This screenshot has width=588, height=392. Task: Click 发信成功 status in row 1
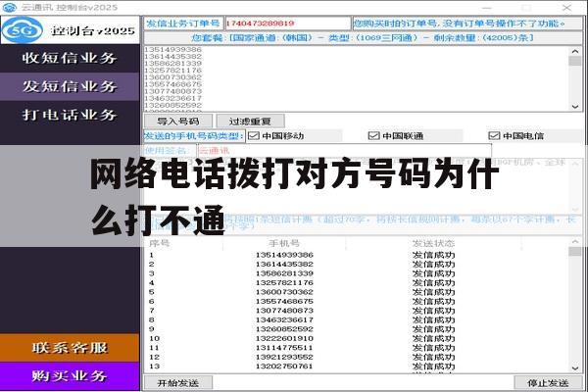point(433,255)
